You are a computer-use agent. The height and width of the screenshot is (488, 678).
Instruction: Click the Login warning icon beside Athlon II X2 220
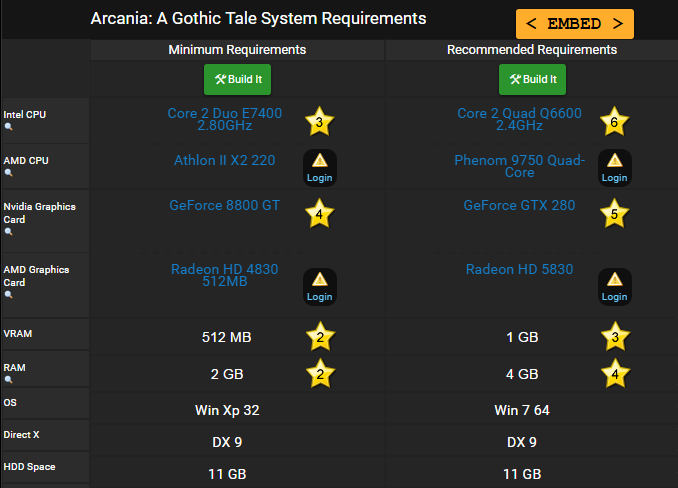pyautogui.click(x=319, y=167)
